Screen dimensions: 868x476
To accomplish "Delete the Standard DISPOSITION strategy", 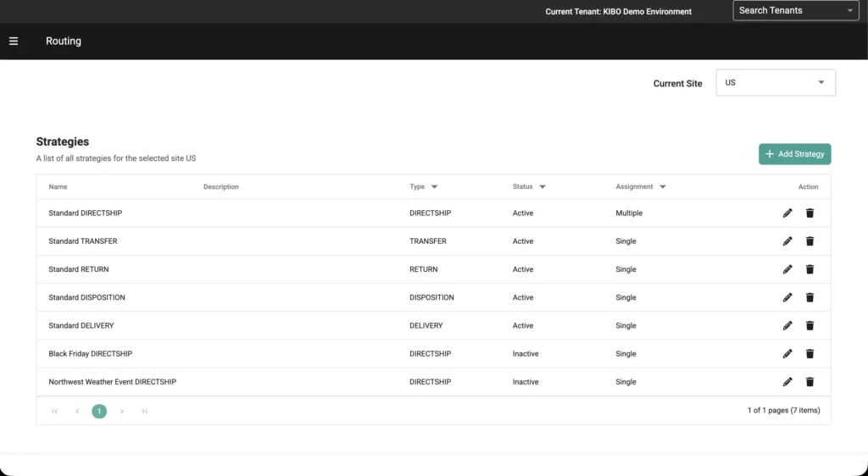I will click(x=810, y=297).
